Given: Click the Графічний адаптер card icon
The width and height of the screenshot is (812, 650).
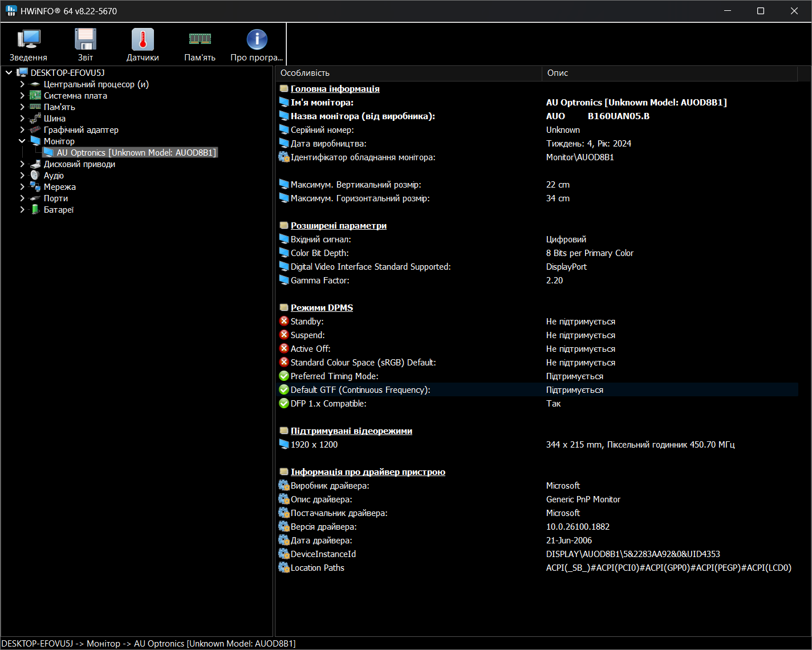Looking at the screenshot, I should pos(35,130).
